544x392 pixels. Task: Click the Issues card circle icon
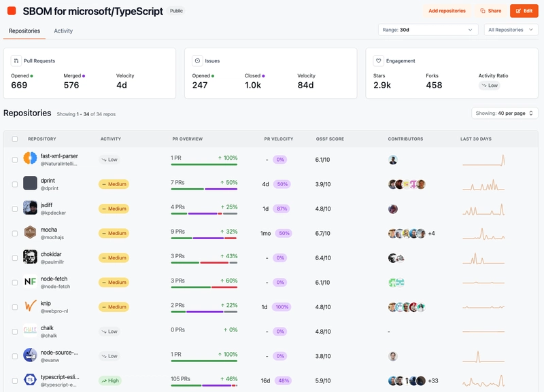click(197, 60)
